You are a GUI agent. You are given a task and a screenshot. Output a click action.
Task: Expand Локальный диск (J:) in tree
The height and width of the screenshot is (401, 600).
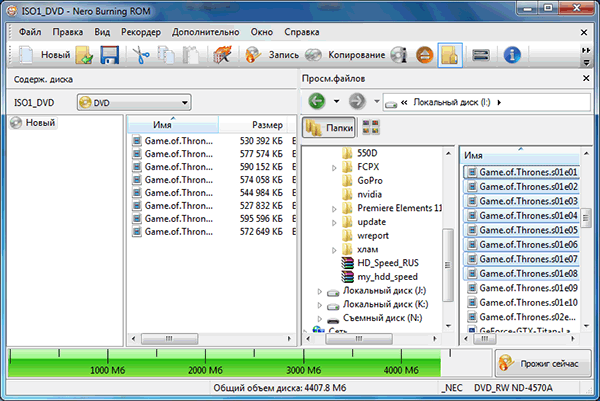click(x=320, y=292)
